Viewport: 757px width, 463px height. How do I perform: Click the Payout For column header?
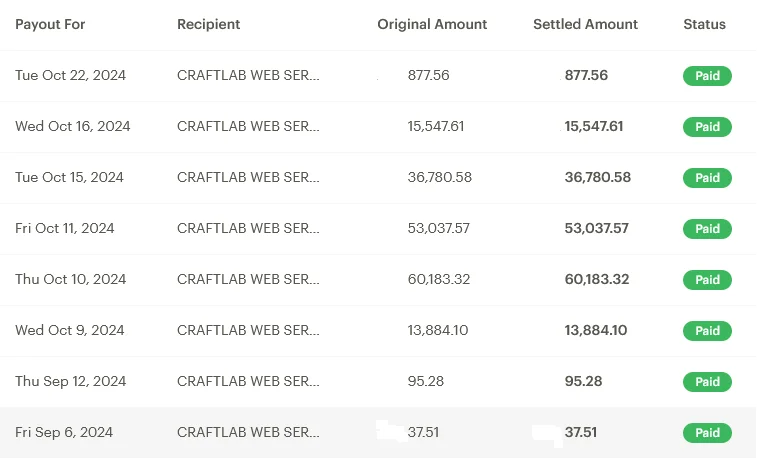[50, 24]
